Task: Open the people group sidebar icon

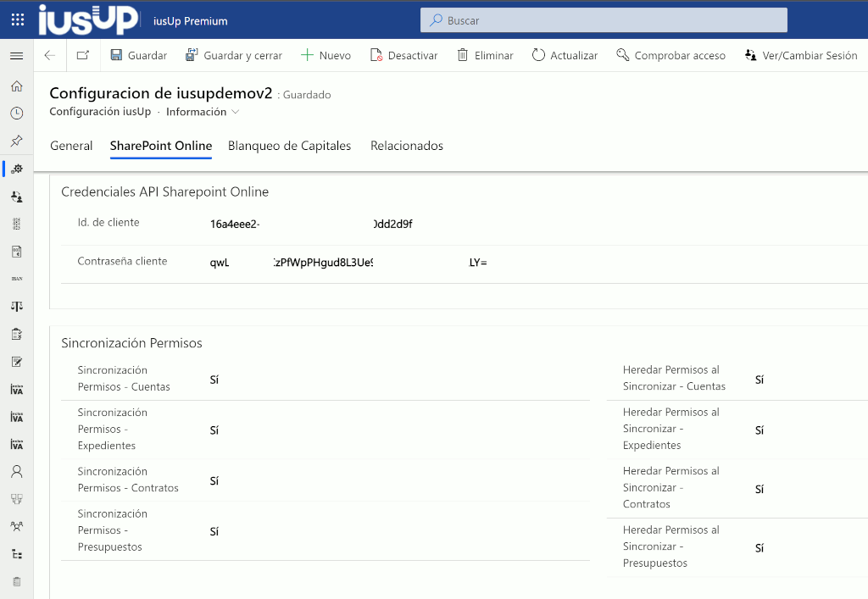Action: coord(17,526)
